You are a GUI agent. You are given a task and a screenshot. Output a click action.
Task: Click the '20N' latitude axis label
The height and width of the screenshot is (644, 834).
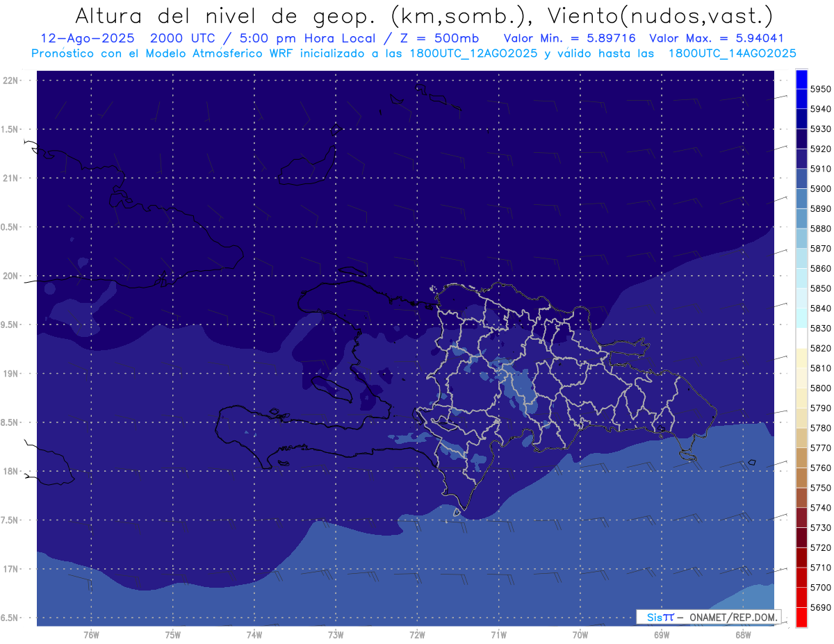pyautogui.click(x=12, y=276)
